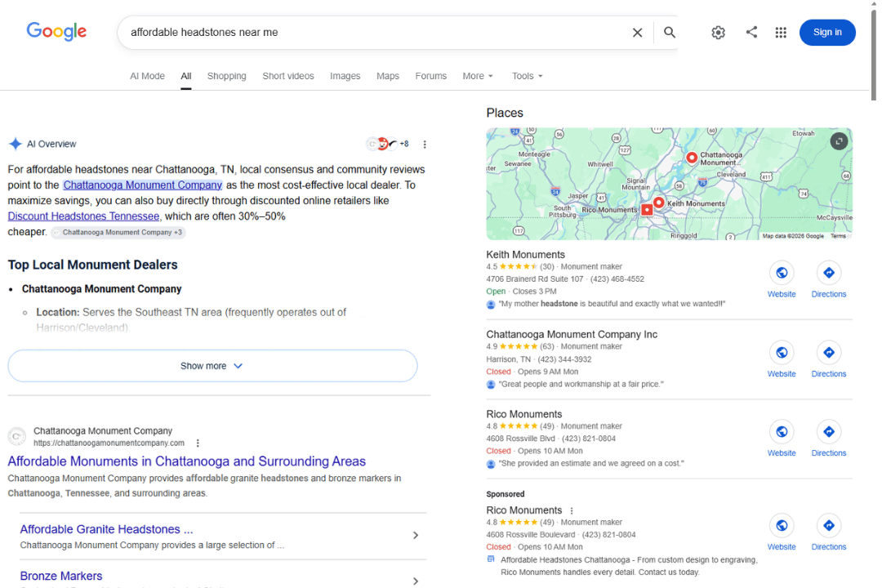Expand the More dropdown in search tabs
Viewport: 882px width, 588px height.
(x=478, y=76)
